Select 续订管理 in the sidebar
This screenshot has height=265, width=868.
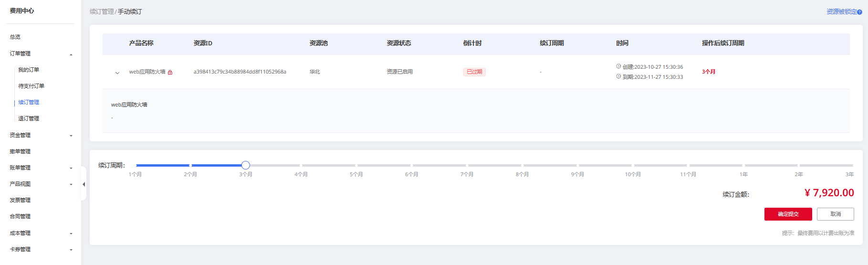point(29,102)
